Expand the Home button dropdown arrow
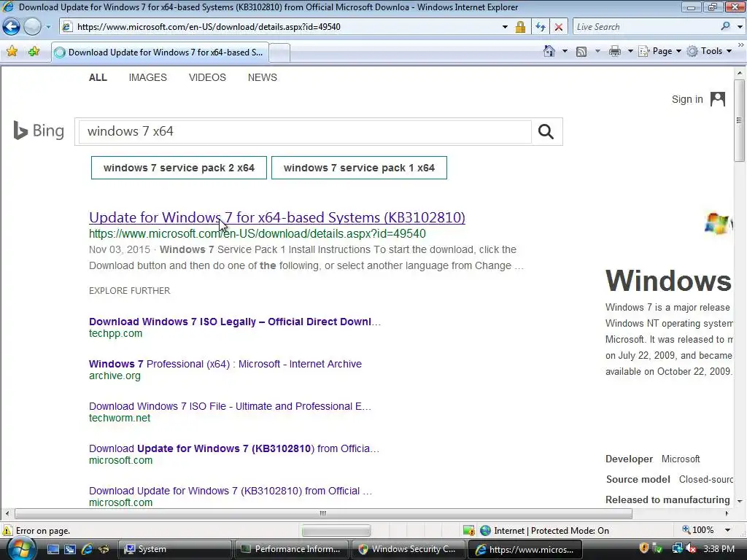747x560 pixels. [x=565, y=51]
